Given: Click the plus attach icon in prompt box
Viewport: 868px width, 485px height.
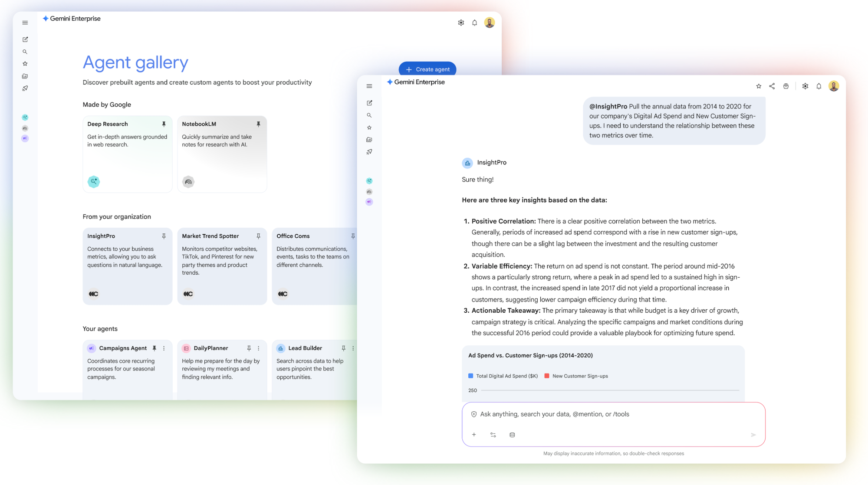Looking at the screenshot, I should point(474,435).
